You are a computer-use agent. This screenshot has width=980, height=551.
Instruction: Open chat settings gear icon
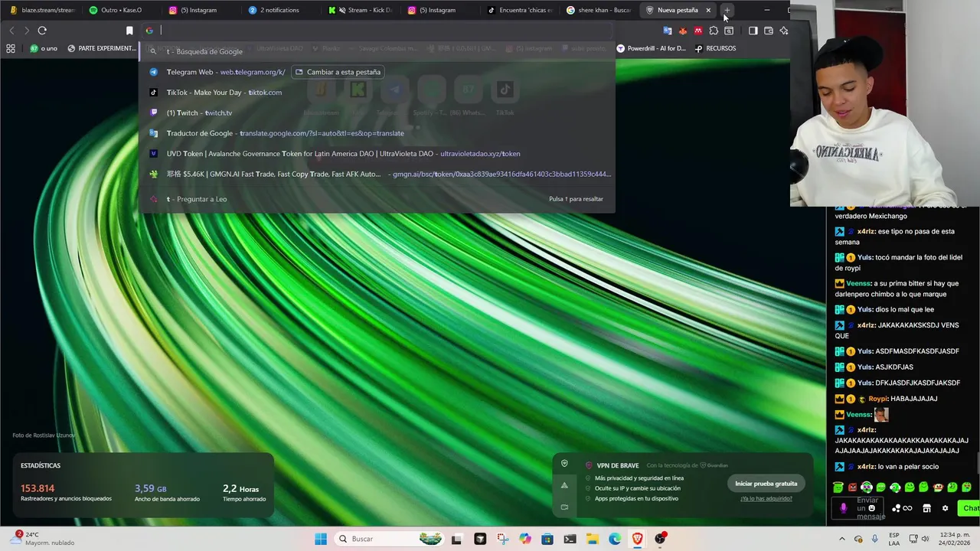click(945, 508)
